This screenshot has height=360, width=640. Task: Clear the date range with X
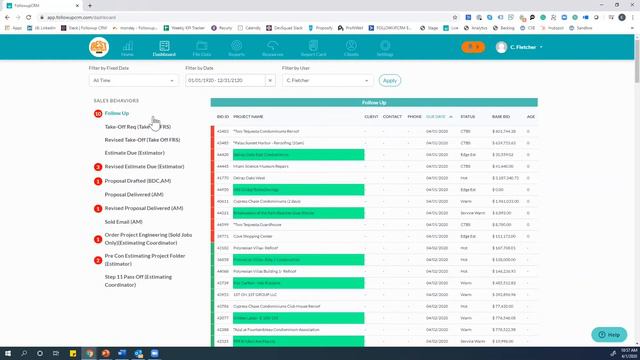coord(270,80)
